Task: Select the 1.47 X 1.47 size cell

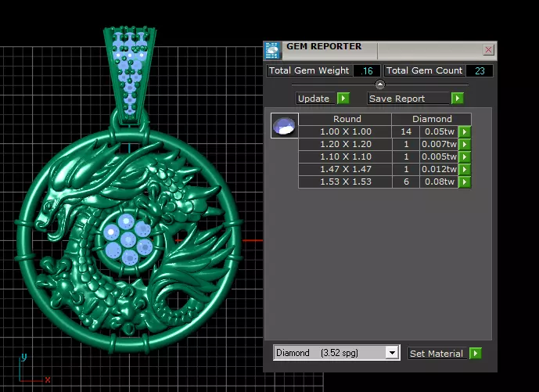Action: (346, 169)
